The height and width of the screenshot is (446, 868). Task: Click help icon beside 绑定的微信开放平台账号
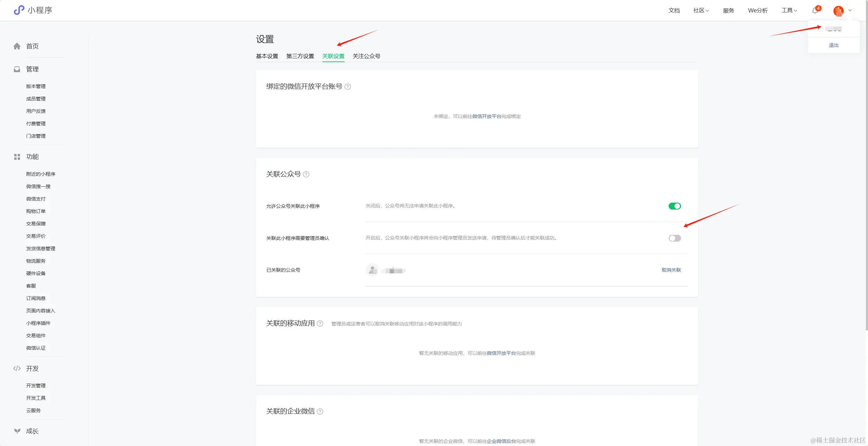click(x=348, y=87)
